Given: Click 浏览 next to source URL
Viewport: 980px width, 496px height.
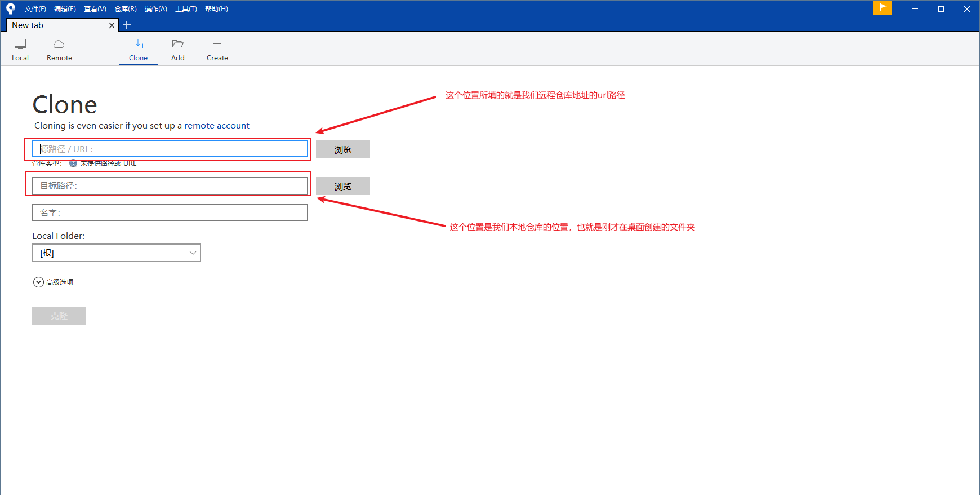Looking at the screenshot, I should point(343,149).
